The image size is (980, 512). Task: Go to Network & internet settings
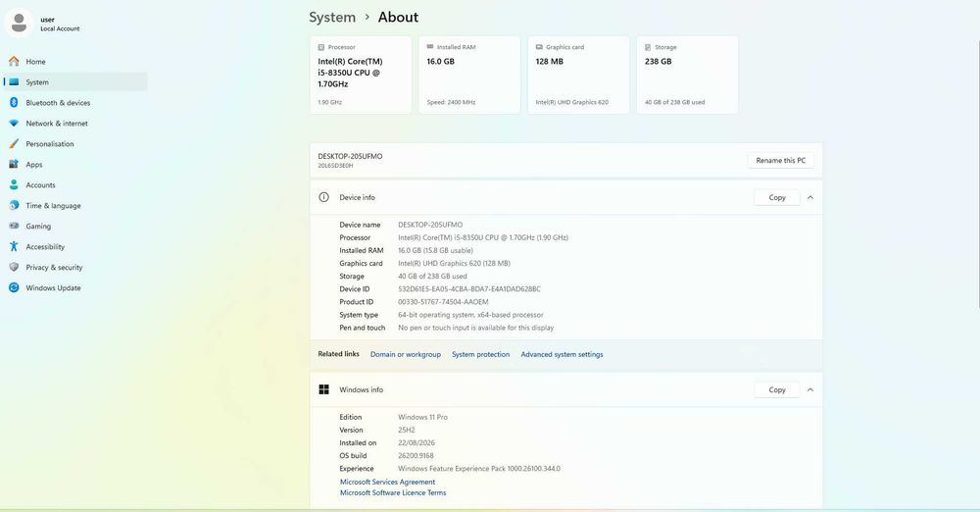(75, 124)
